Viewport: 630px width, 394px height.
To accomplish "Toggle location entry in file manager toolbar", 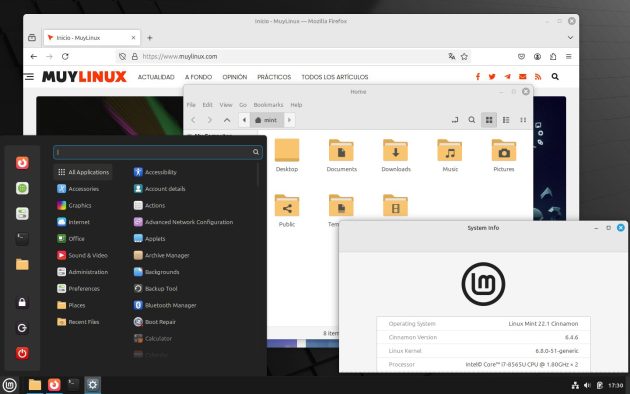I will point(455,120).
